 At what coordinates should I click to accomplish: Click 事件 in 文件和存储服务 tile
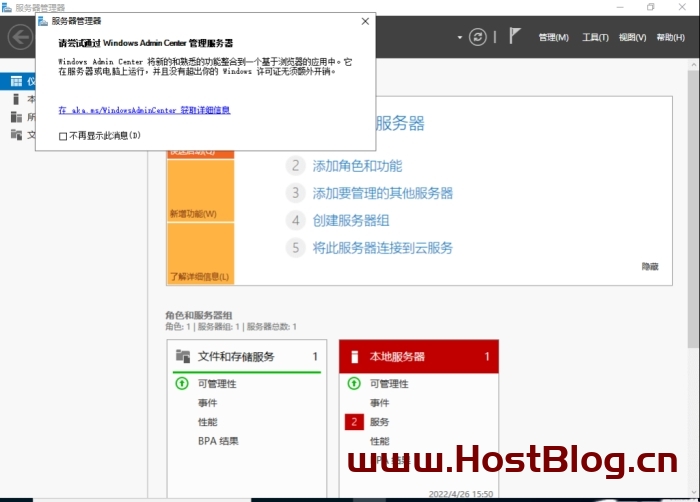point(208,403)
